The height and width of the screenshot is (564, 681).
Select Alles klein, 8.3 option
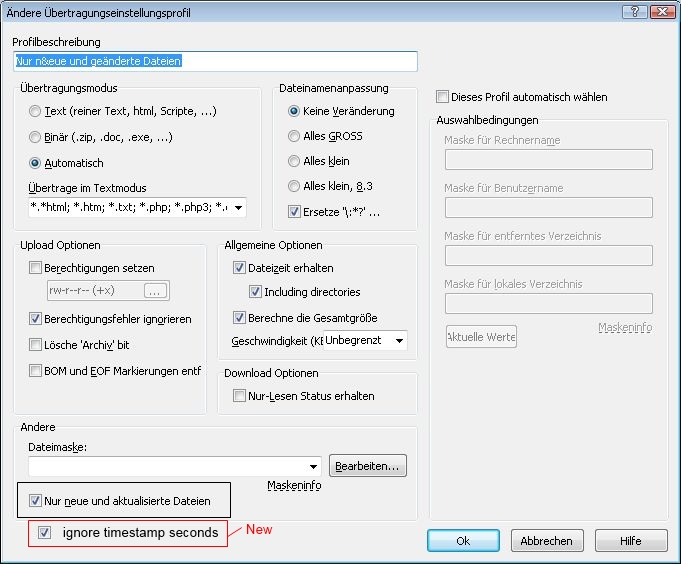tap(294, 186)
